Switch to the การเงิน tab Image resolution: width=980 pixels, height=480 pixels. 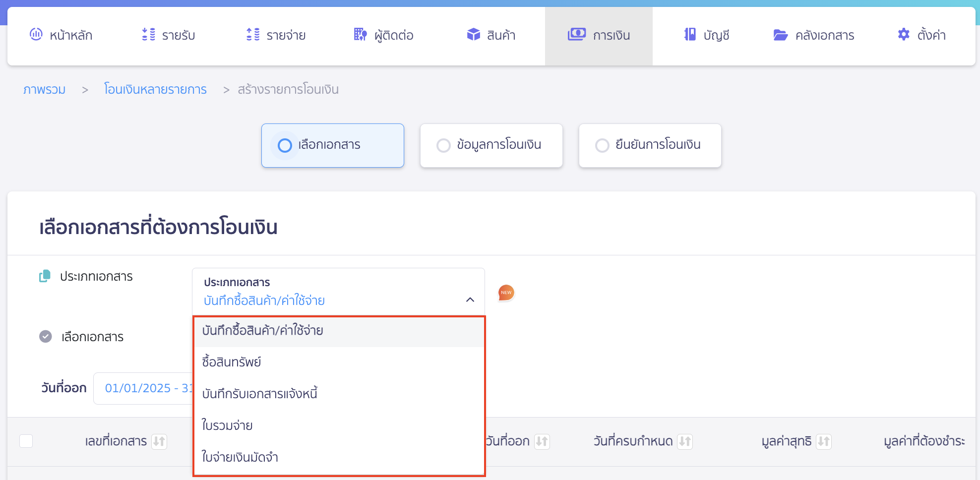click(x=599, y=35)
